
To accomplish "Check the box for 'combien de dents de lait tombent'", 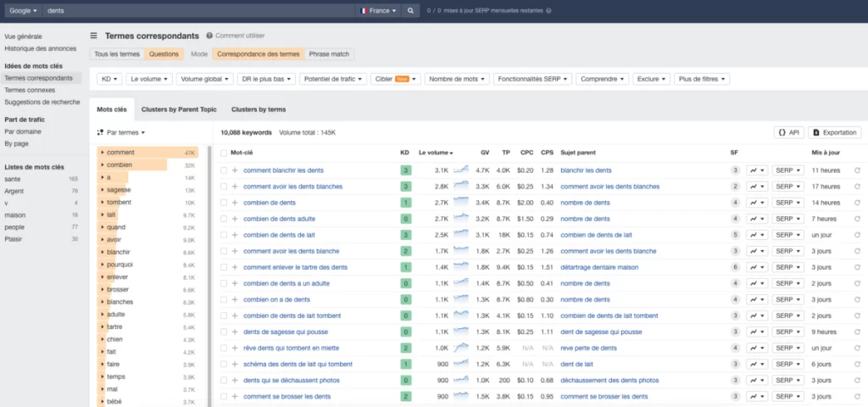I will coord(224,315).
